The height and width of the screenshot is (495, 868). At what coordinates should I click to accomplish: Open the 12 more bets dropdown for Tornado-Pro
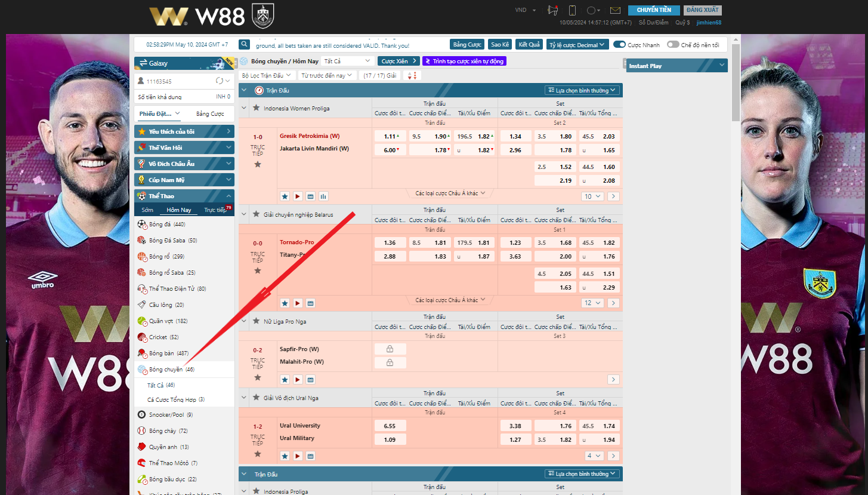point(592,303)
